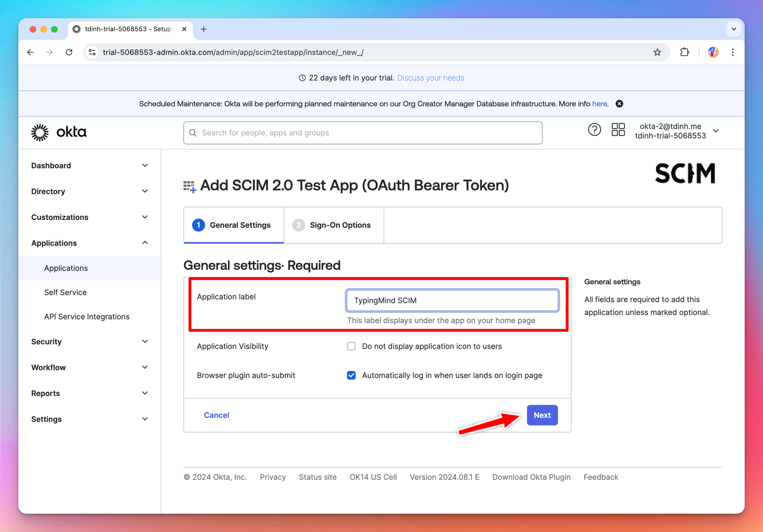Expand the Directory menu
The image size is (763, 532).
(89, 191)
